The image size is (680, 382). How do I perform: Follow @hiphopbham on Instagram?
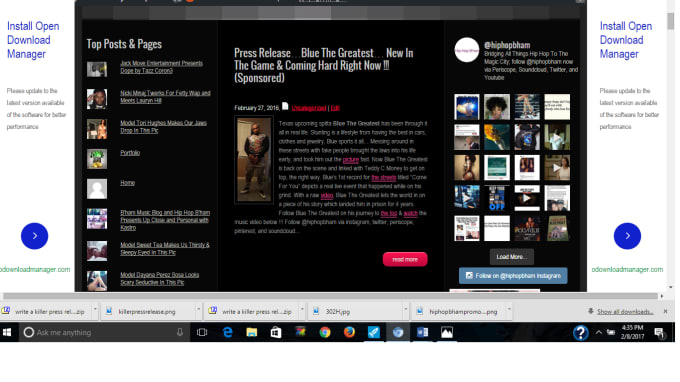point(513,276)
